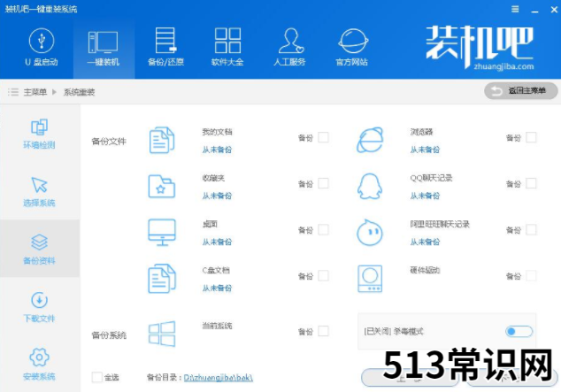Visit 官方网站 globe icon
Image resolution: width=561 pixels, height=392 pixels.
pyautogui.click(x=353, y=41)
